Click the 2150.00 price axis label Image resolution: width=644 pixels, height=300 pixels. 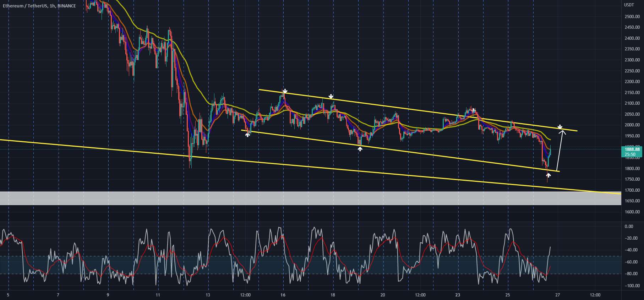click(x=632, y=93)
